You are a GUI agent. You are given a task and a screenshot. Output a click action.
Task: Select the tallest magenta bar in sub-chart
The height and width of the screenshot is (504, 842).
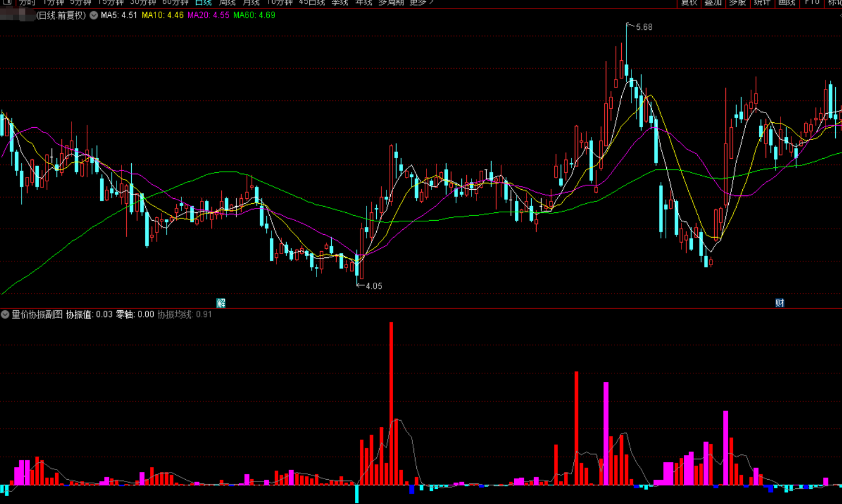606,434
